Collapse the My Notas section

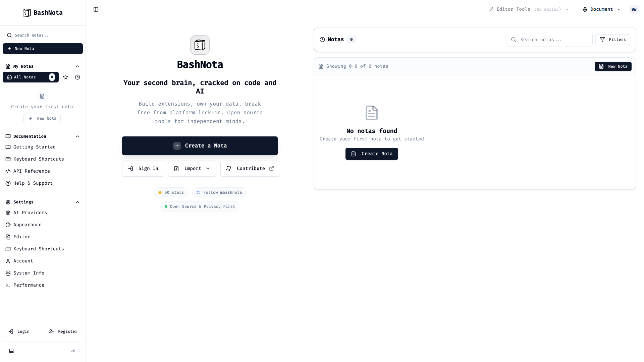tap(77, 66)
